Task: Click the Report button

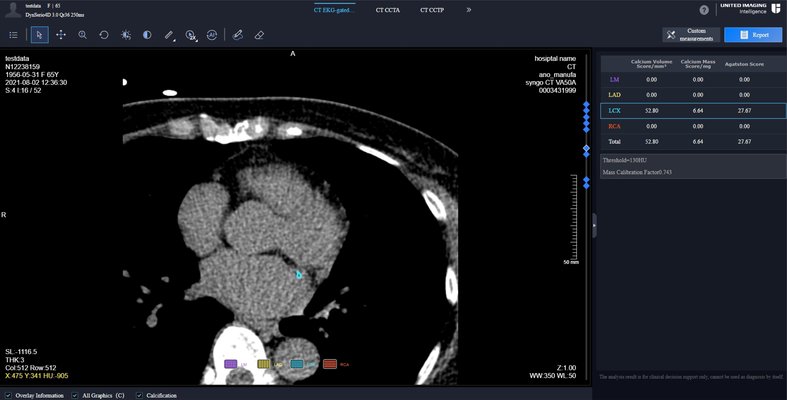Action: tap(752, 35)
